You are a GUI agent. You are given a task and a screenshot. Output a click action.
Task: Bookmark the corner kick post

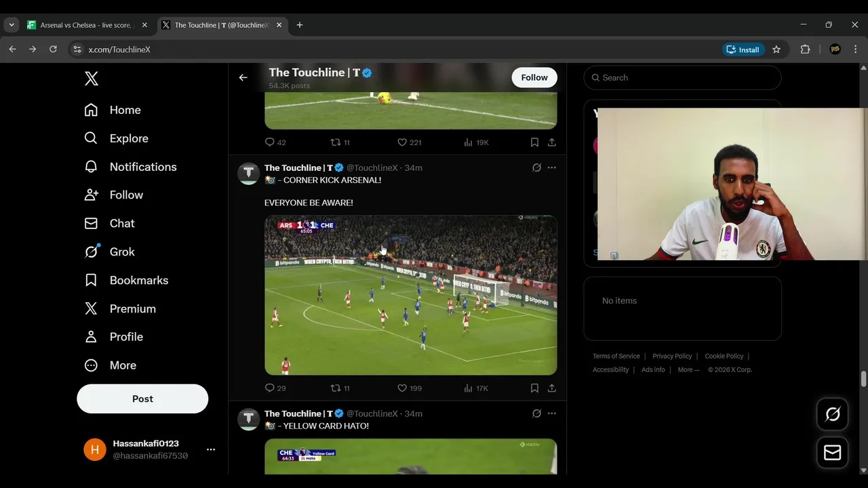pyautogui.click(x=534, y=388)
